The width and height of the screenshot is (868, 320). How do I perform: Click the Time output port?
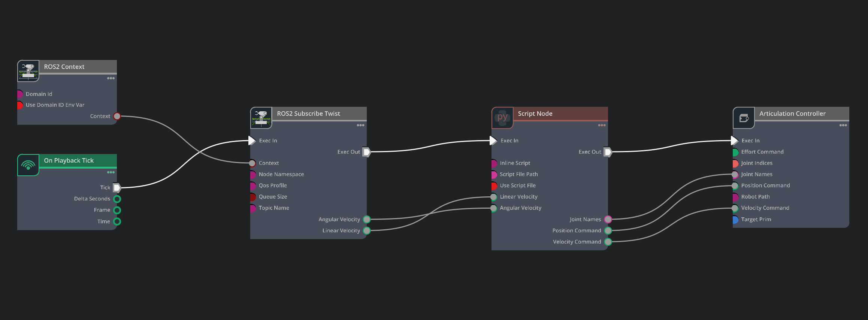pyautogui.click(x=117, y=221)
